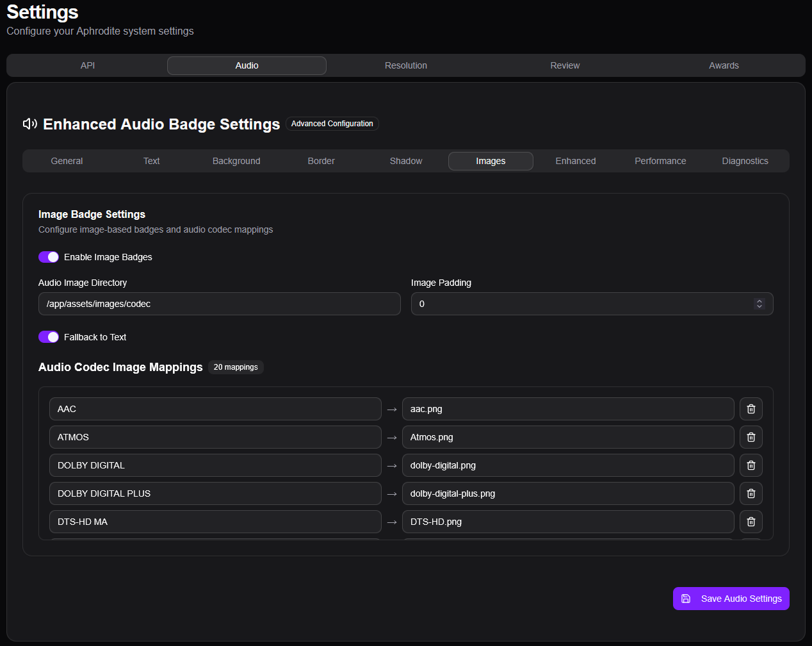
Task: Toggle Fallback to Text switch
Action: click(x=49, y=337)
